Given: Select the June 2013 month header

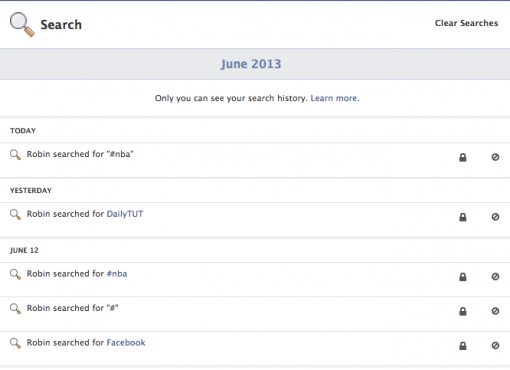Looking at the screenshot, I should (251, 64).
